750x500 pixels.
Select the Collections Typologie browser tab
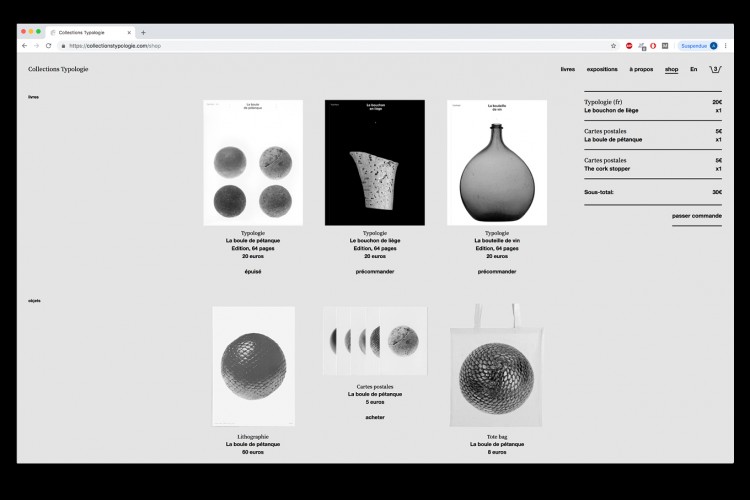pos(90,33)
